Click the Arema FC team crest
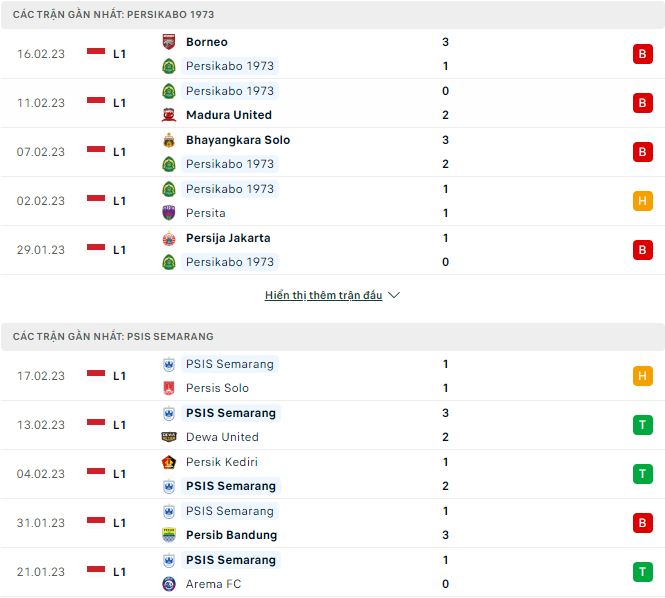 point(169,584)
